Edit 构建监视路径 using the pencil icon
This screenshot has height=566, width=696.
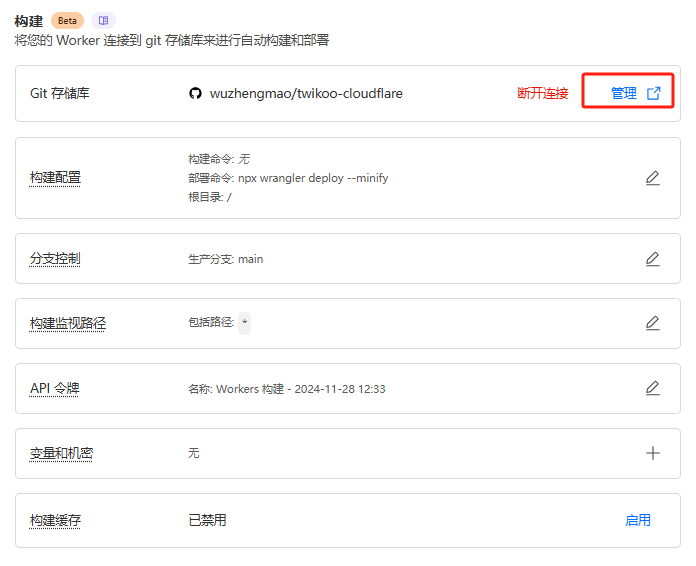[x=652, y=323]
